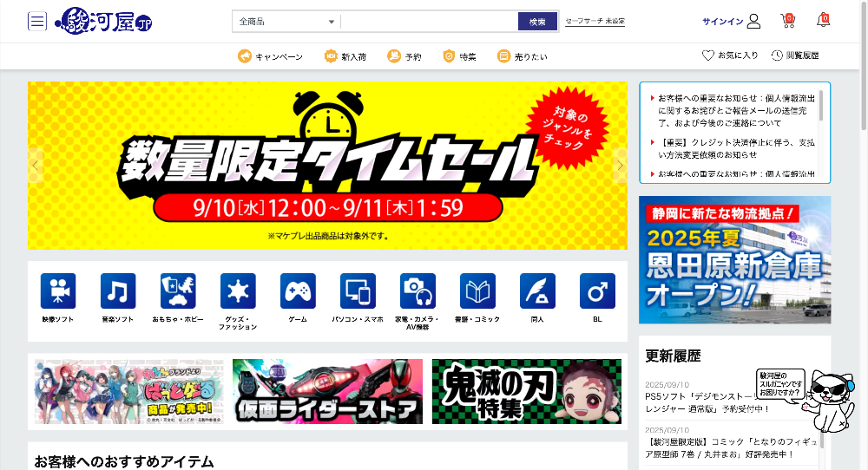Image resolution: width=868 pixels, height=470 pixels.
Task: Open the 書籍・コミック book category icon
Action: (477, 291)
